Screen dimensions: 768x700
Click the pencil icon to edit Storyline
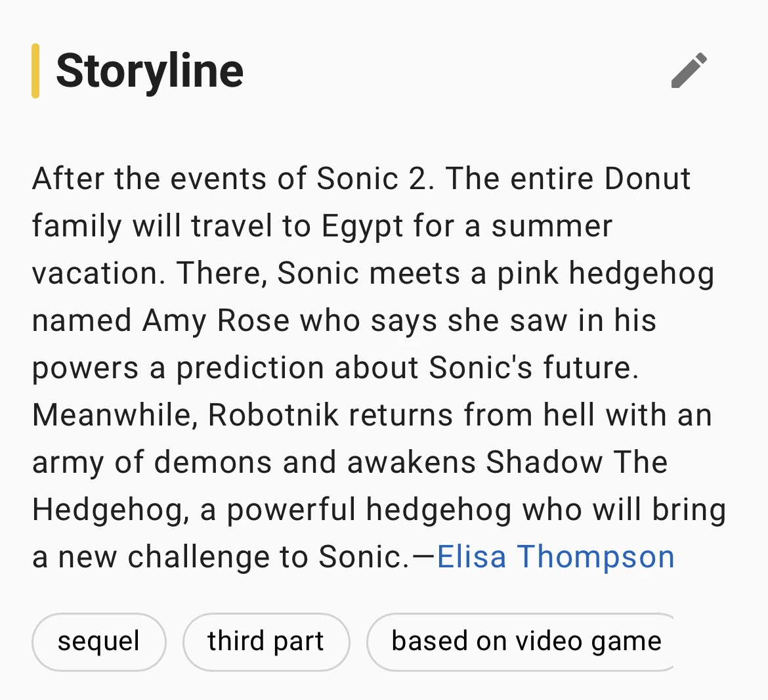688,70
